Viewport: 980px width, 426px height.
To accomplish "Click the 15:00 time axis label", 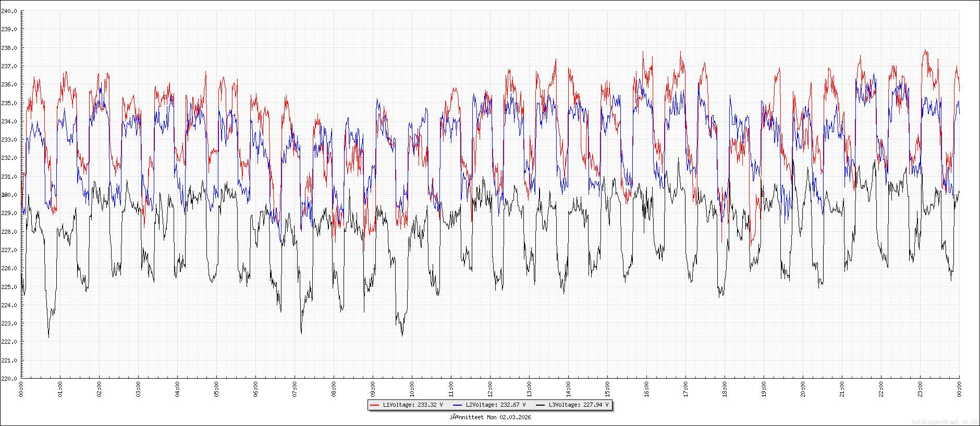I will click(x=607, y=389).
